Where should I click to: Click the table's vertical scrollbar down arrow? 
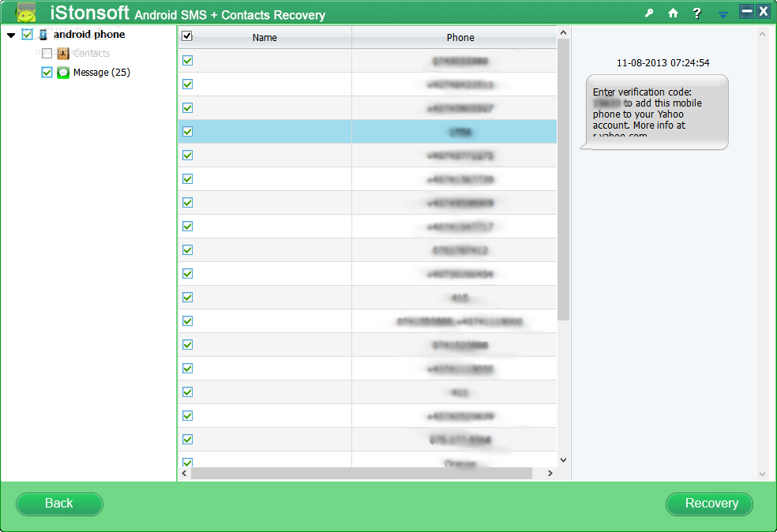coord(563,460)
